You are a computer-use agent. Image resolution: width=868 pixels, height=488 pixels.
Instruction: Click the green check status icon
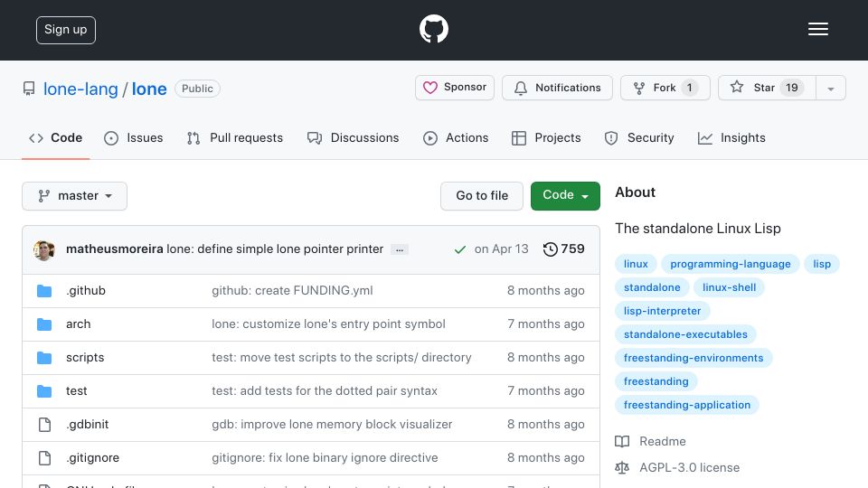click(459, 249)
